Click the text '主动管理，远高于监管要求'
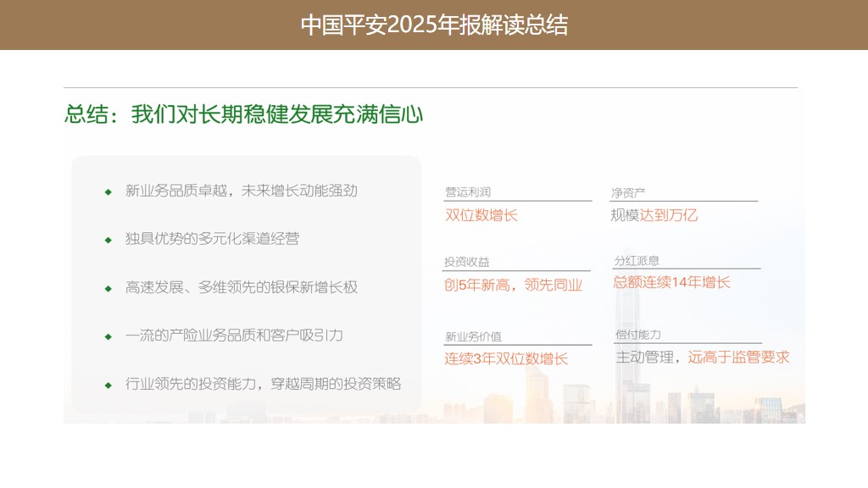 point(703,357)
